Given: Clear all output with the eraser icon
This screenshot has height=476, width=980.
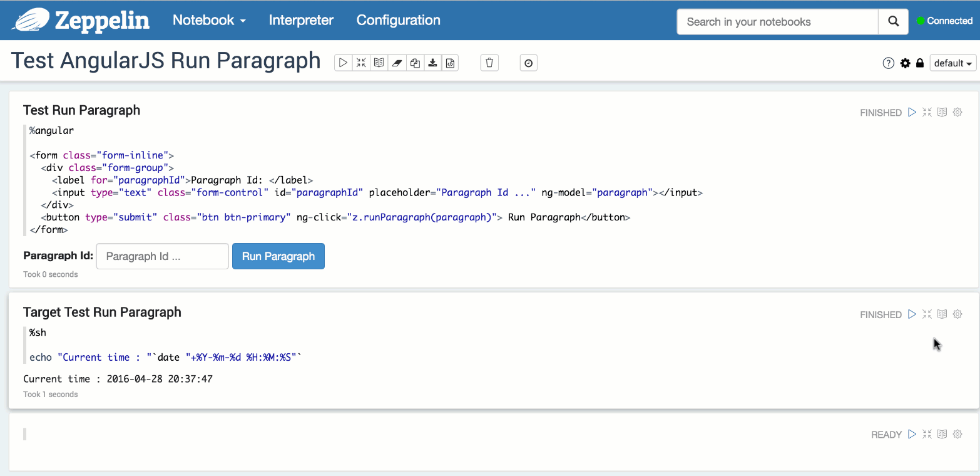Looking at the screenshot, I should [396, 63].
